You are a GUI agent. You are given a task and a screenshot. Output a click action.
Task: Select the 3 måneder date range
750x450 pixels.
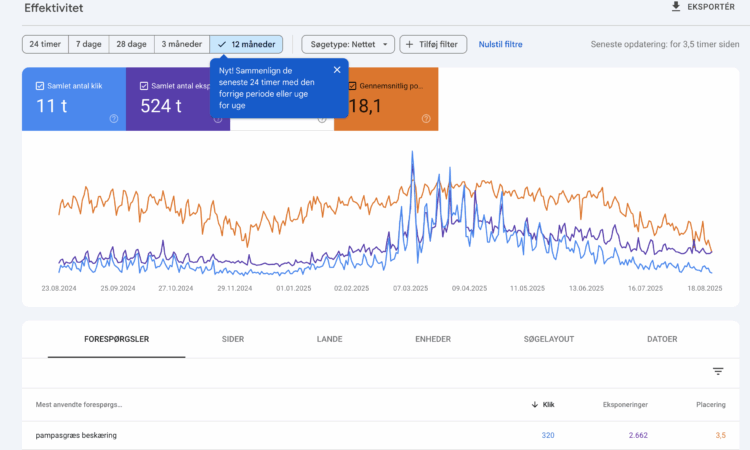(180, 44)
